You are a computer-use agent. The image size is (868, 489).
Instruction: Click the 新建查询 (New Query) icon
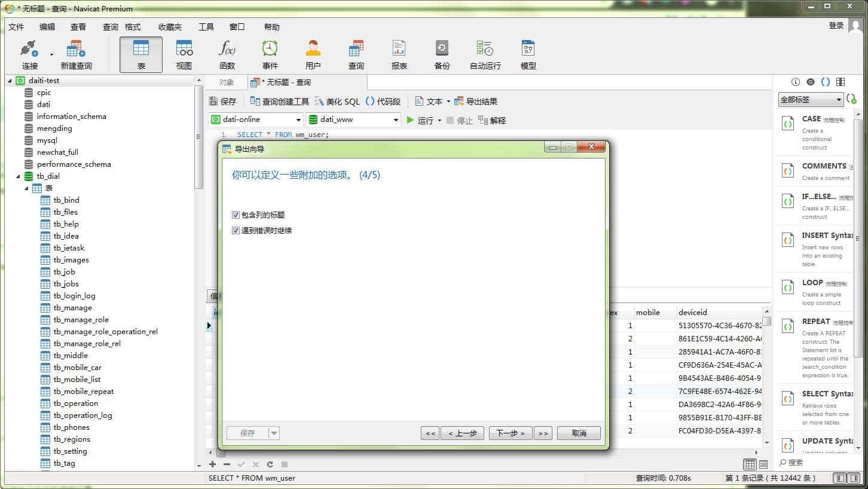pos(75,54)
